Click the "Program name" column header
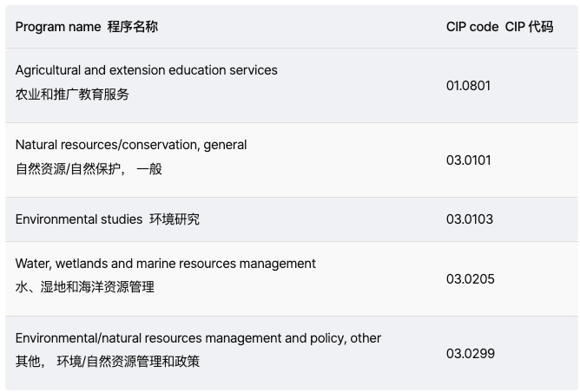The image size is (580, 392). click(58, 27)
